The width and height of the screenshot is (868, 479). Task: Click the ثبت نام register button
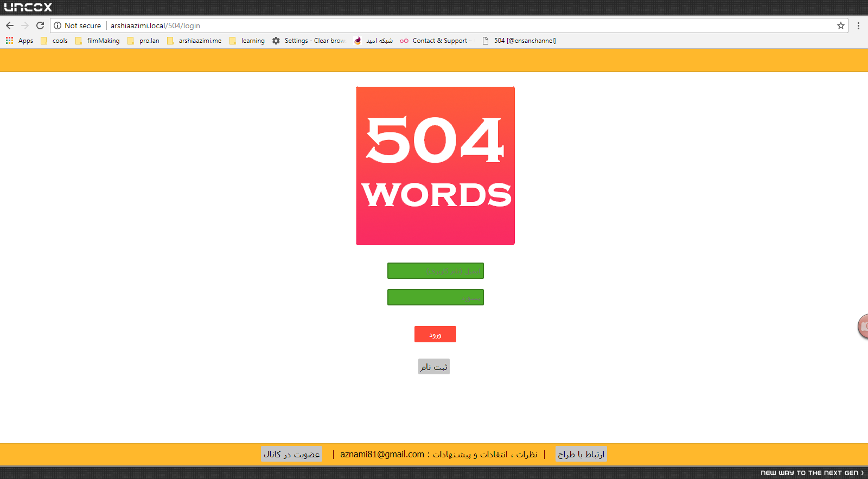(x=434, y=367)
